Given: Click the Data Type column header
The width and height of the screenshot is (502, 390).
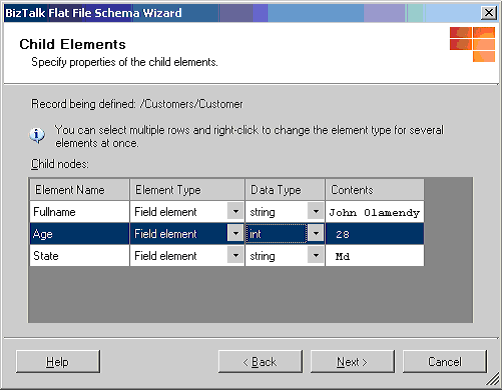Looking at the screenshot, I should (285, 190).
